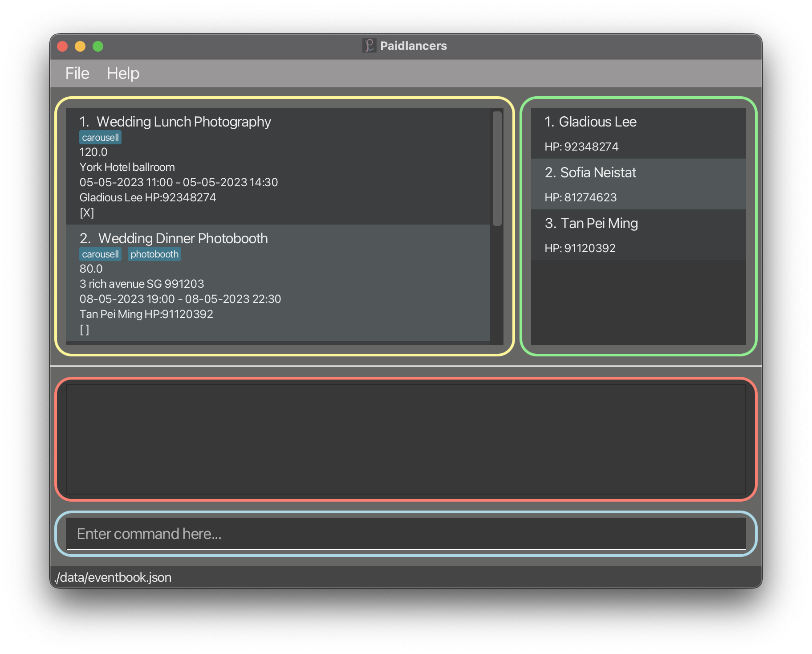
Task: Click the carousell tag on Wedding Lunch Photography
Action: point(101,138)
